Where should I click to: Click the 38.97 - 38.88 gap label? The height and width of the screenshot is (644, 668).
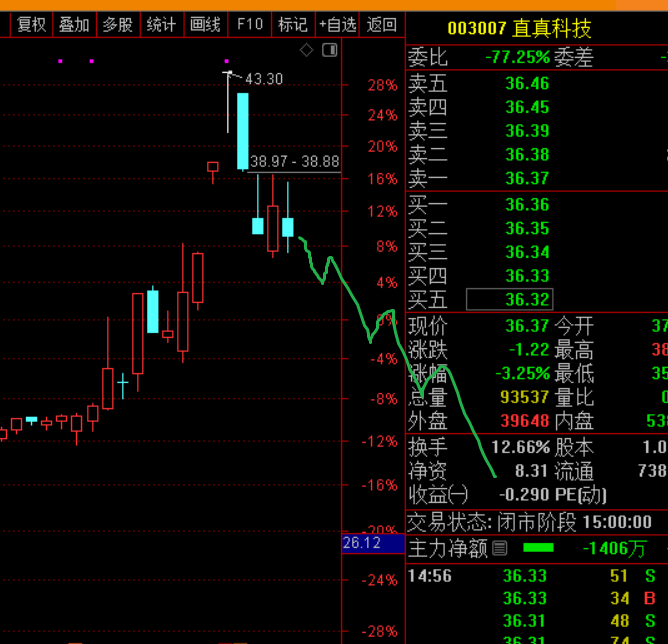click(x=294, y=162)
